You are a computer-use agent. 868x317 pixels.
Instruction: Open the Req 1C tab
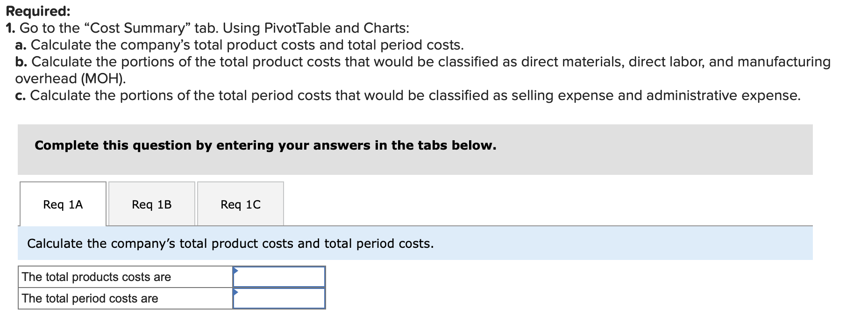point(240,204)
